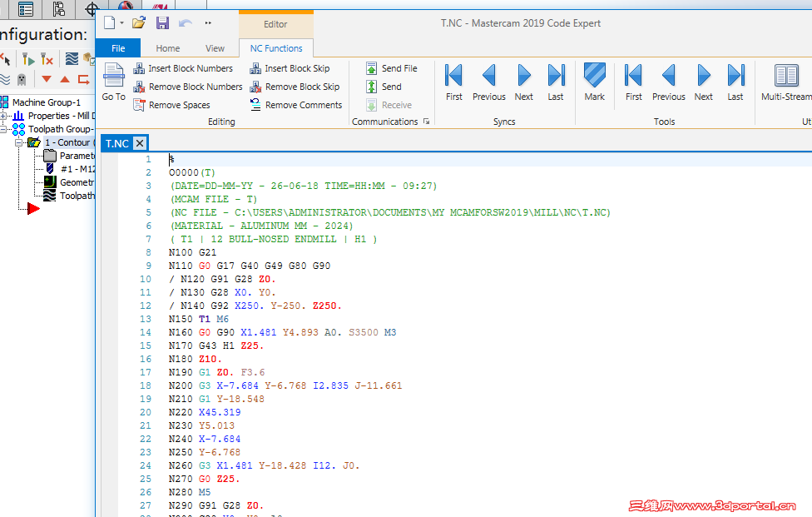Go to Previous mark in Tools
Screen dimensions: 812x517
click(x=669, y=82)
